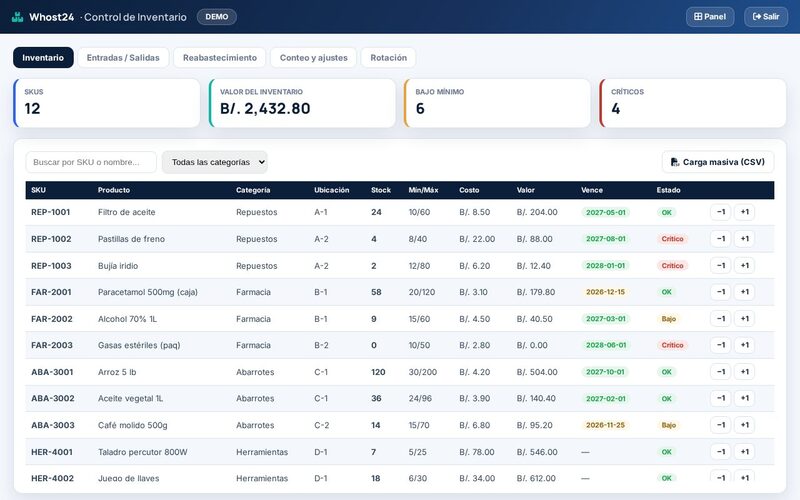Click Crítico status on Pastillas de freno row
The image size is (800, 500).
pyautogui.click(x=672, y=239)
